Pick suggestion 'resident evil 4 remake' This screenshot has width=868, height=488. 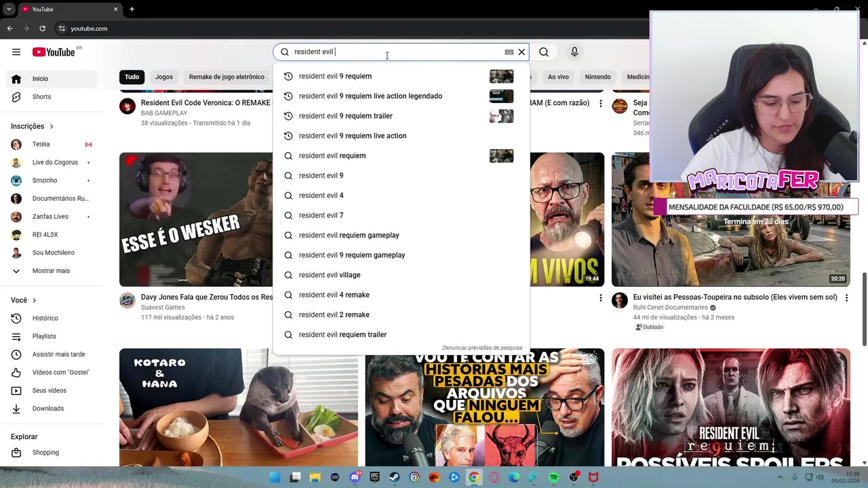[401, 295]
